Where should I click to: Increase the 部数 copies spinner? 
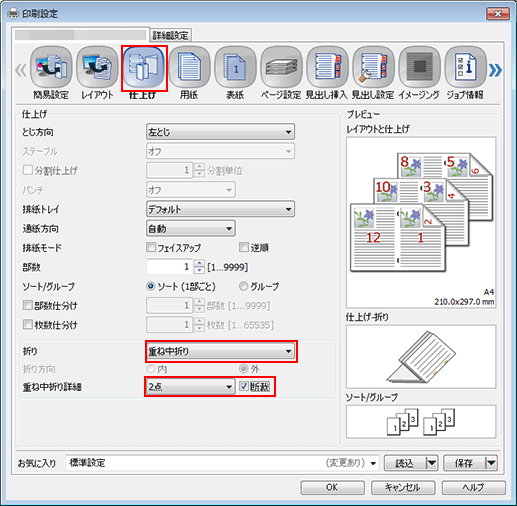(199, 263)
